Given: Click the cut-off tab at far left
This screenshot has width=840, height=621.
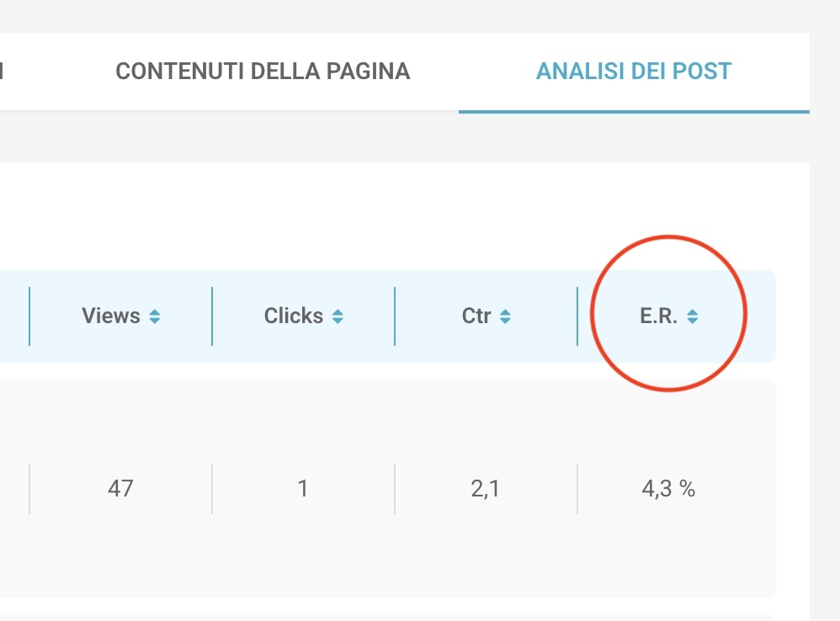Looking at the screenshot, I should click(3, 72).
